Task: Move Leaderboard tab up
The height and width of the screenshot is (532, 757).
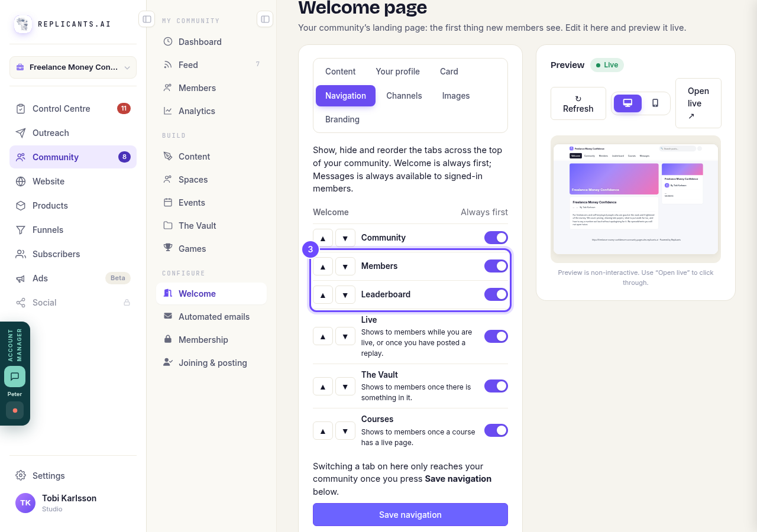Action: (x=323, y=294)
